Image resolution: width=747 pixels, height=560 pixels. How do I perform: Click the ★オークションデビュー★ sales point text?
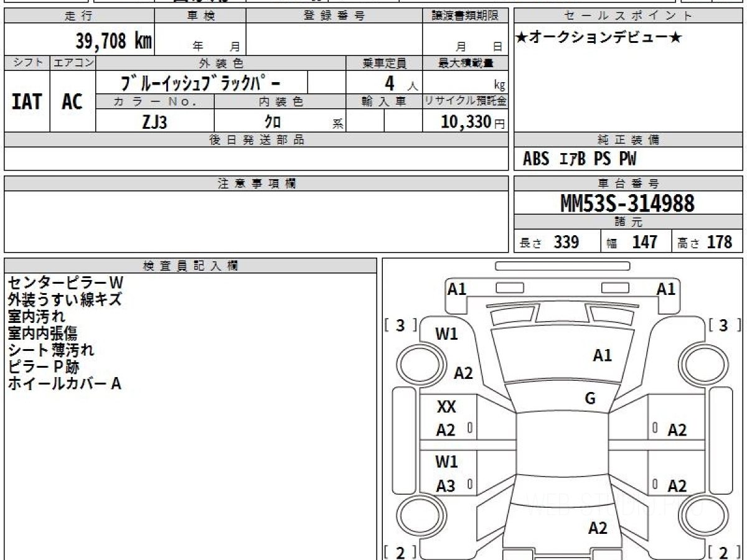point(598,38)
